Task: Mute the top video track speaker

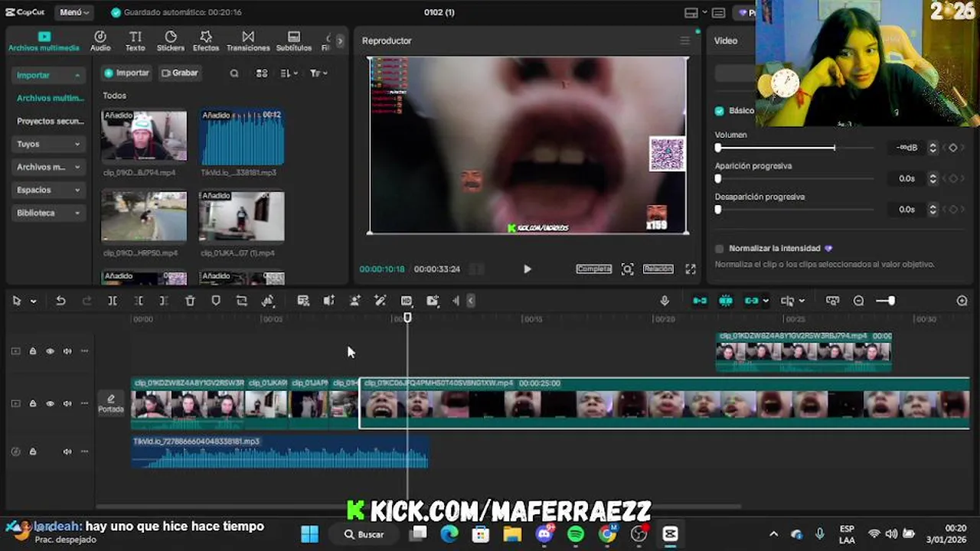Action: tap(67, 351)
